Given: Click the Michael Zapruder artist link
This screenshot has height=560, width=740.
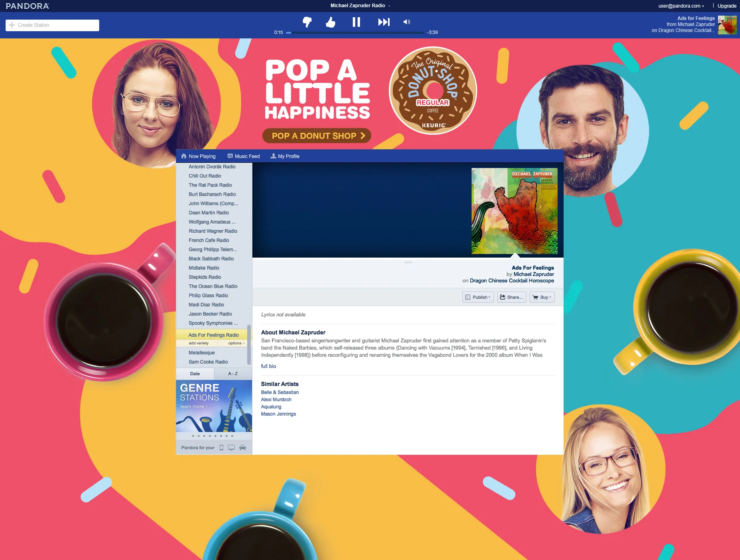Looking at the screenshot, I should (534, 274).
